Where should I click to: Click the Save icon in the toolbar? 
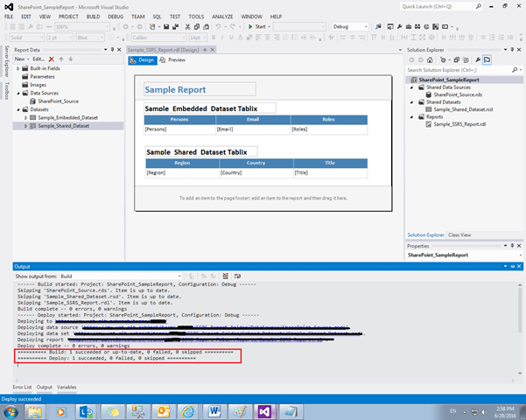[x=166, y=26]
